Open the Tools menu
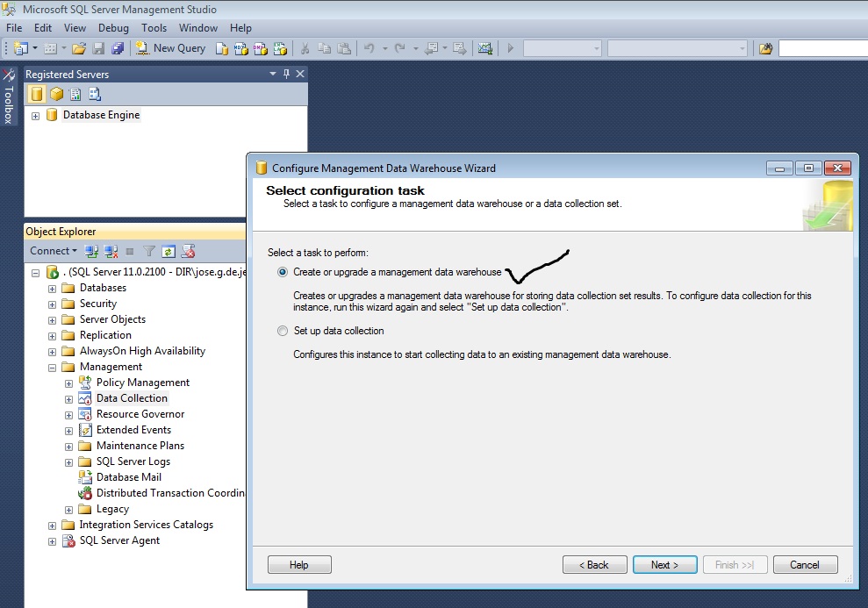Image resolution: width=868 pixels, height=608 pixels. (154, 28)
